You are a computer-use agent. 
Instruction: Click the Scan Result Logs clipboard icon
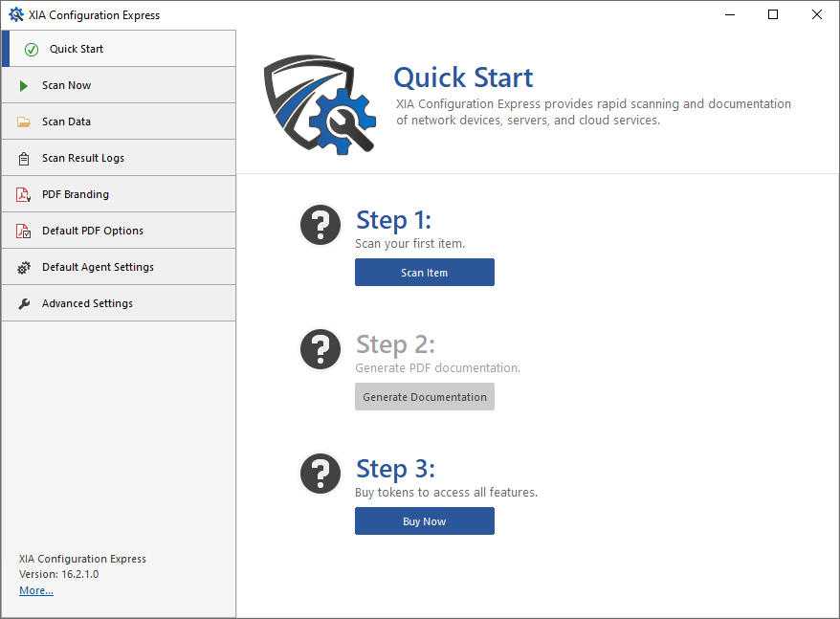point(24,159)
